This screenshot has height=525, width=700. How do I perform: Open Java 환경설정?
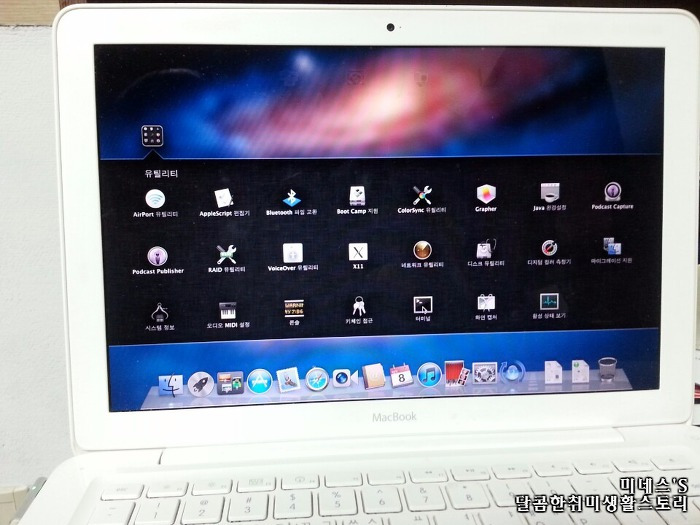550,193
